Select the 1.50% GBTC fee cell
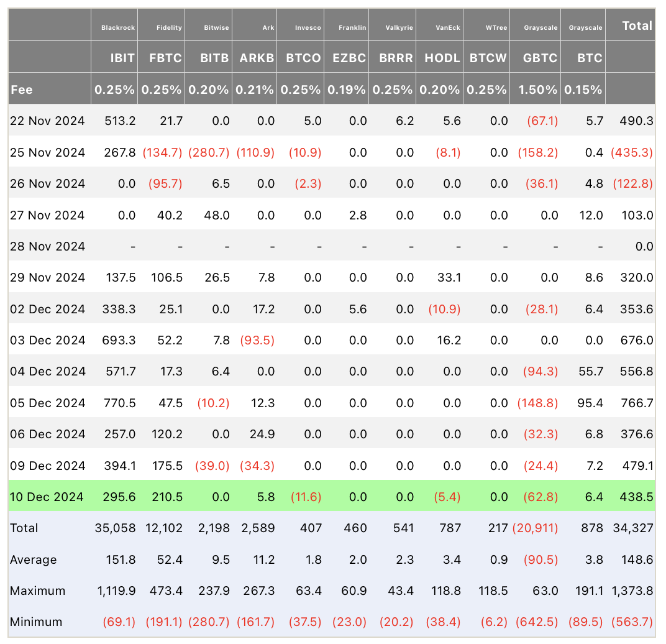The image size is (666, 644). [538, 90]
